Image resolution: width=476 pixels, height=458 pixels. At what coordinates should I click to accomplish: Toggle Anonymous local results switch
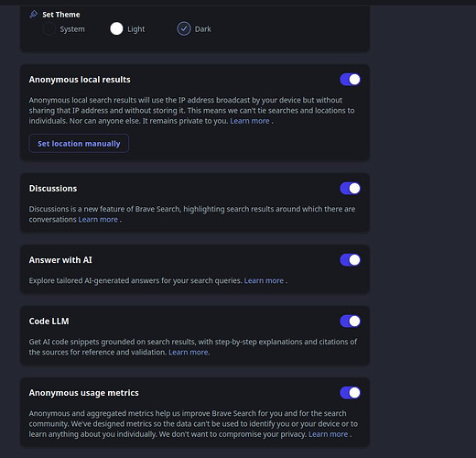[350, 80]
